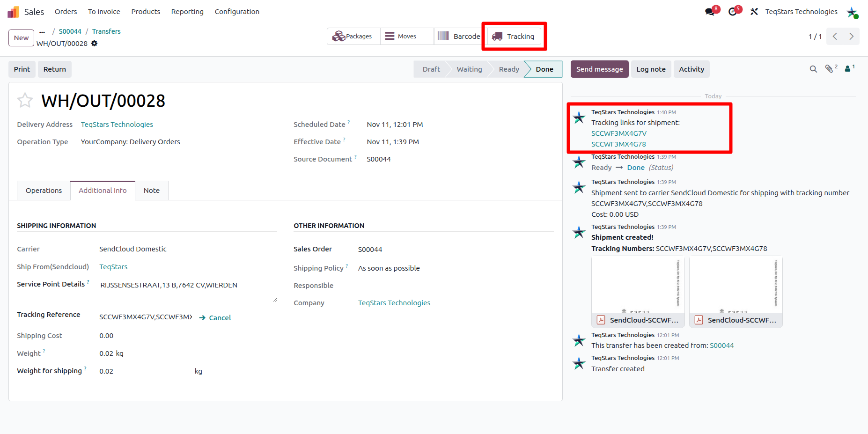The image size is (868, 434).
Task: Open the Reporting menu
Action: coord(187,12)
